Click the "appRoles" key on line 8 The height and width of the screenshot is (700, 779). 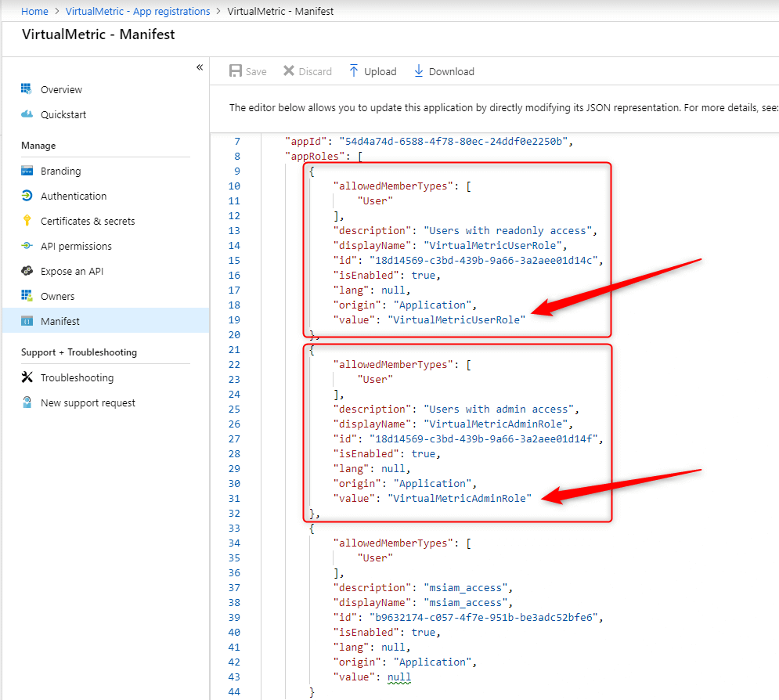(x=315, y=156)
